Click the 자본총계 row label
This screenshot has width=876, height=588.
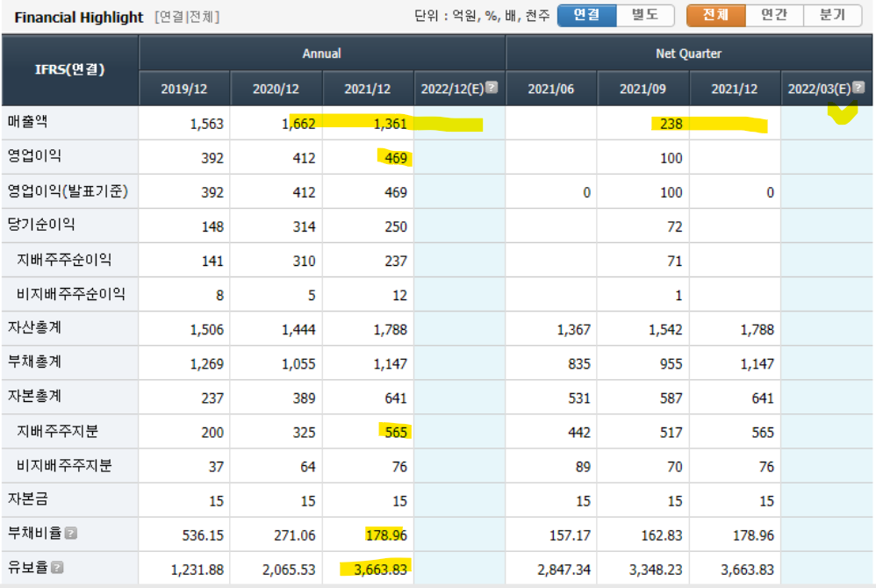pyautogui.click(x=34, y=396)
